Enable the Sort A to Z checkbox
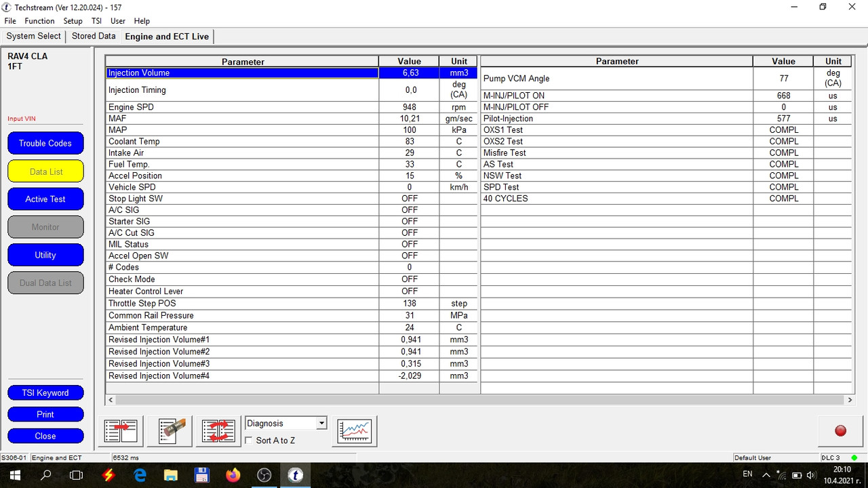 click(250, 441)
